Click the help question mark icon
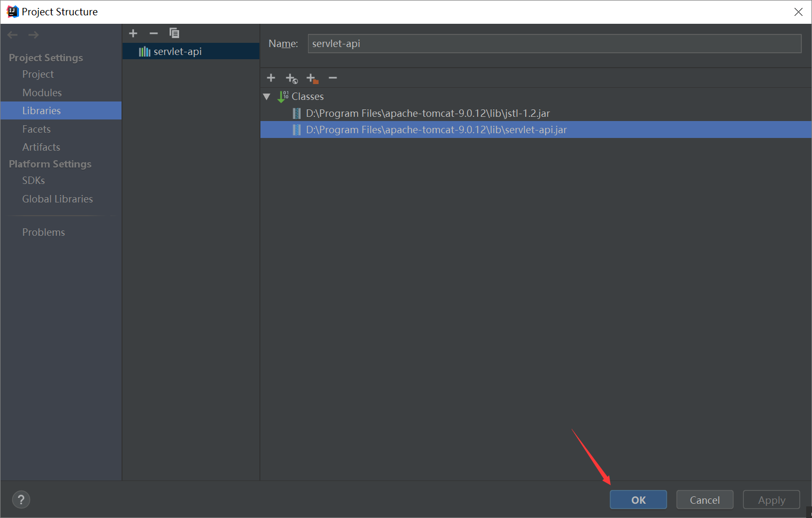Image resolution: width=812 pixels, height=518 pixels. [21, 499]
